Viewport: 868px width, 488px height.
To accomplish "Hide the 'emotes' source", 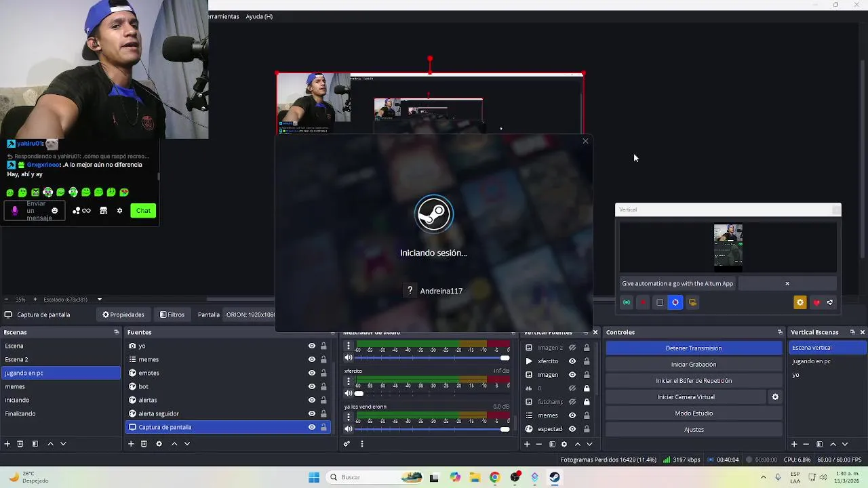I will point(312,373).
